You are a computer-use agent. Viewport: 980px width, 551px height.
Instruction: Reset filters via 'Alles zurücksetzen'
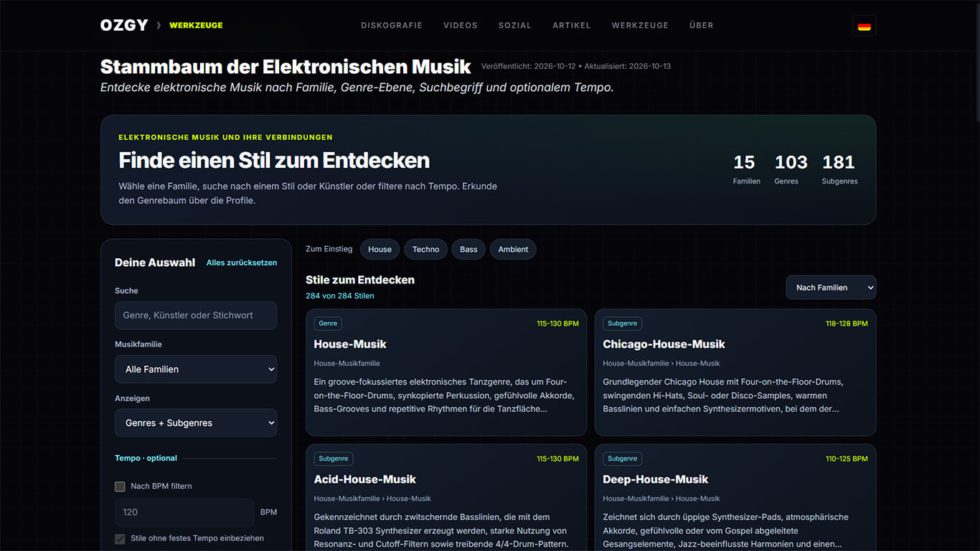[x=242, y=263]
